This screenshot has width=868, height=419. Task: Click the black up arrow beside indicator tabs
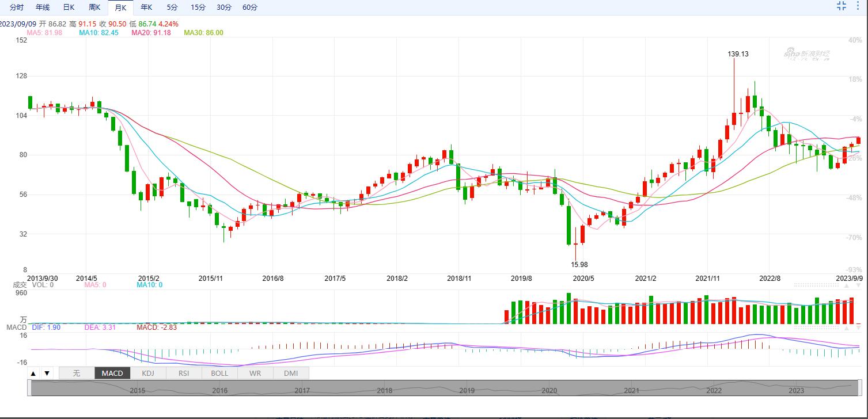click(x=33, y=373)
